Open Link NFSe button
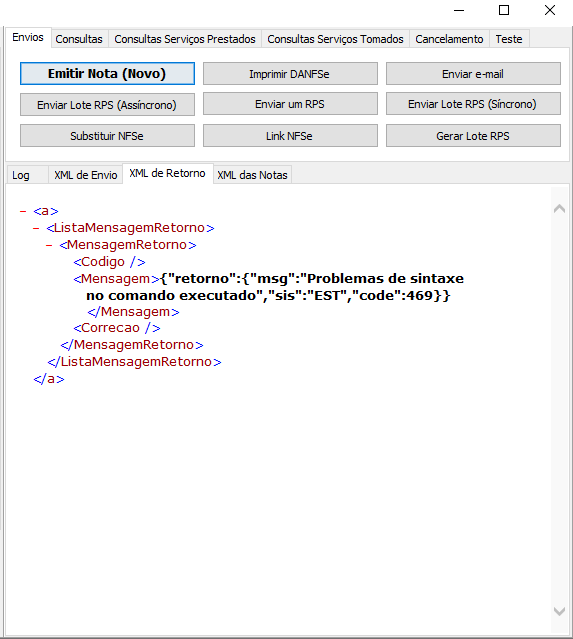Screen dimensions: 573x639 click(290, 136)
